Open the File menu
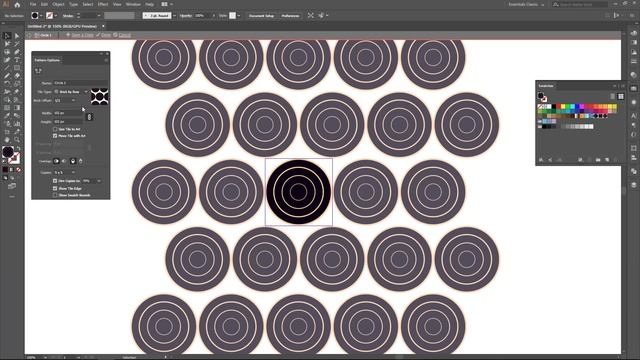 [33, 4]
